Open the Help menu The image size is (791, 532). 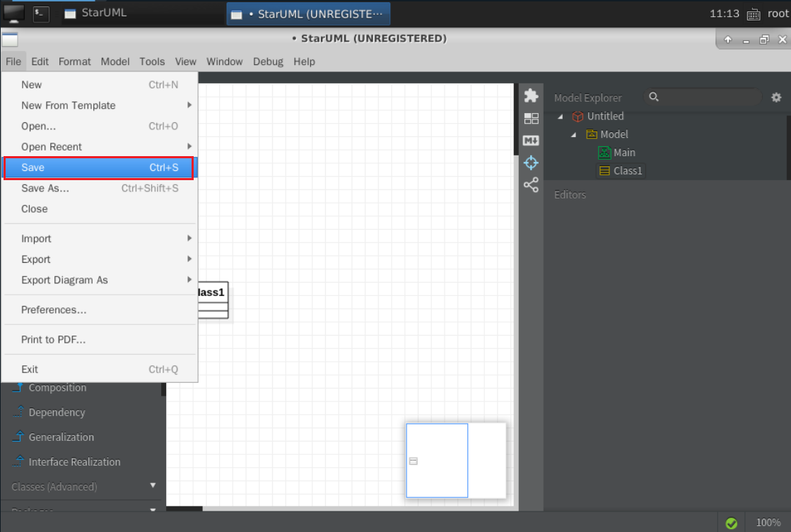304,61
